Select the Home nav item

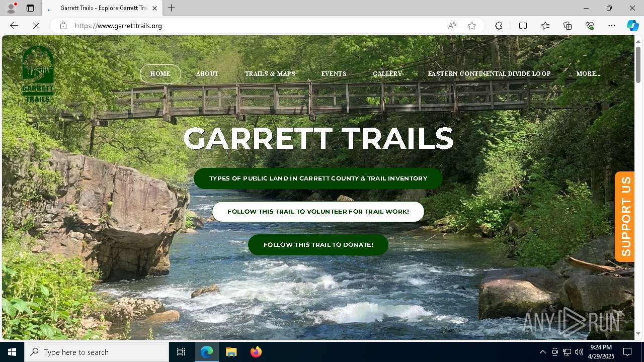[160, 74]
